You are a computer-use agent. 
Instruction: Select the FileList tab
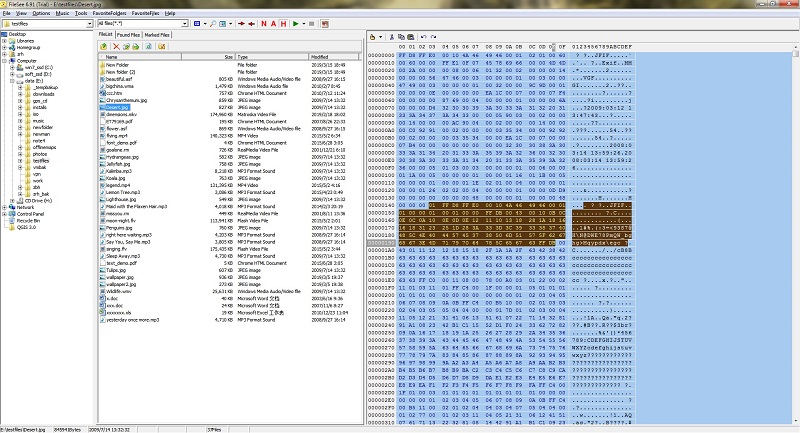(106, 34)
